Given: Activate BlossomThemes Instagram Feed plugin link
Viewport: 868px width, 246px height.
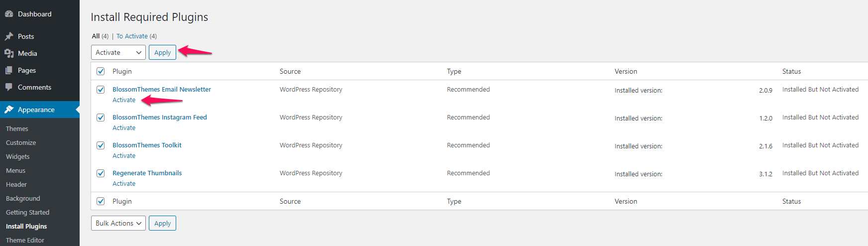Looking at the screenshot, I should [x=124, y=128].
